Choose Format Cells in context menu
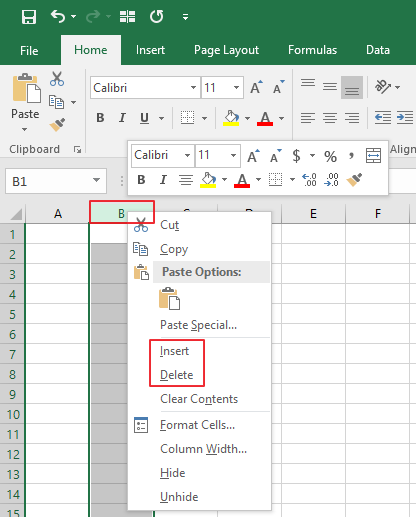 point(199,425)
